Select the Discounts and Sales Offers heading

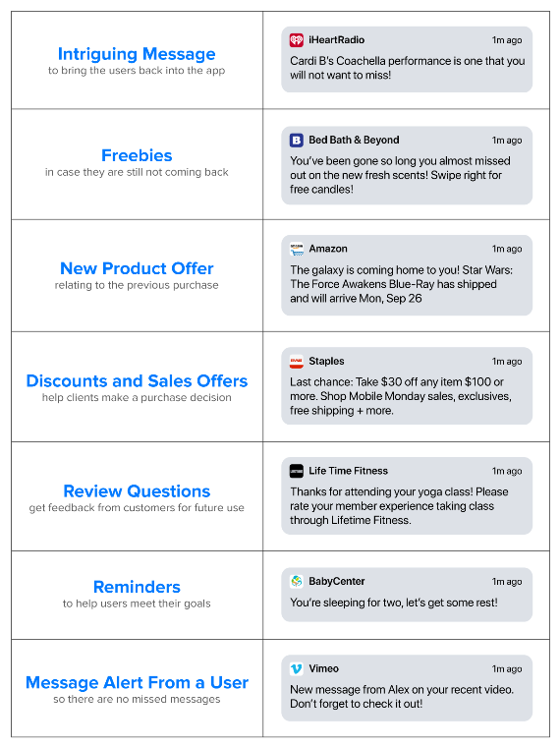(x=137, y=380)
